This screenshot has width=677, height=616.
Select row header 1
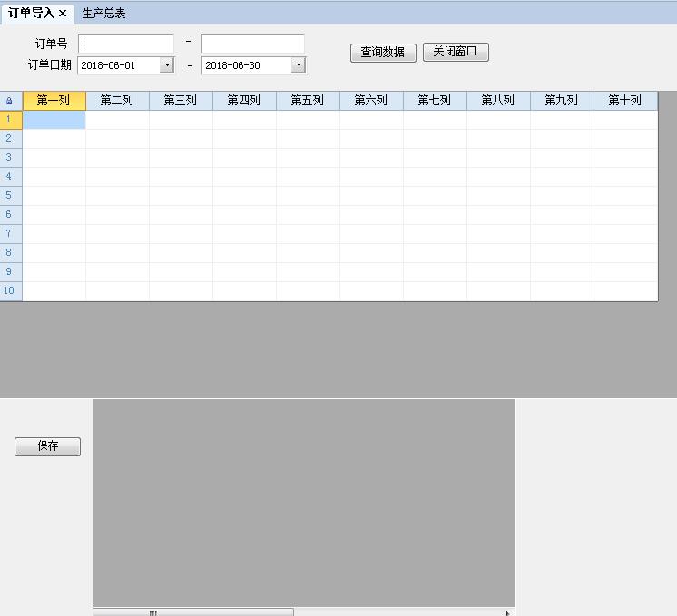point(11,120)
